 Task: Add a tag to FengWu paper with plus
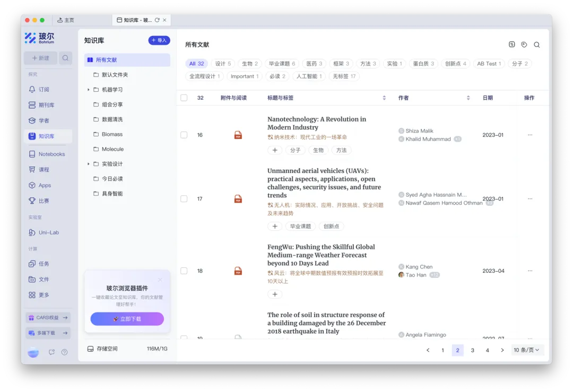point(274,294)
